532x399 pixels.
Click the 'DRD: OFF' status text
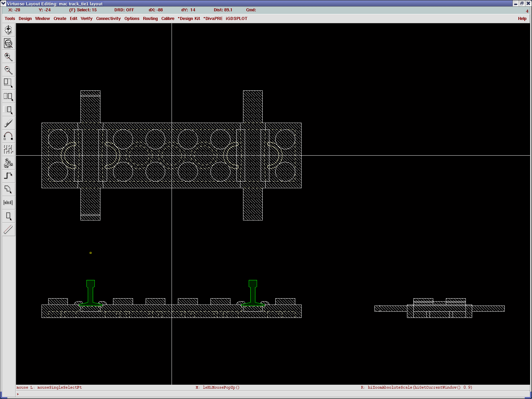pyautogui.click(x=124, y=10)
